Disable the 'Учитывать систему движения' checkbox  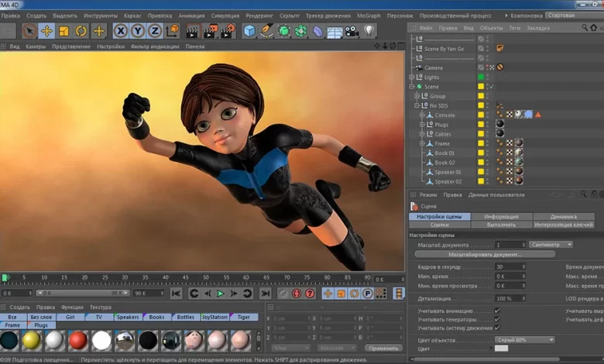[497, 328]
